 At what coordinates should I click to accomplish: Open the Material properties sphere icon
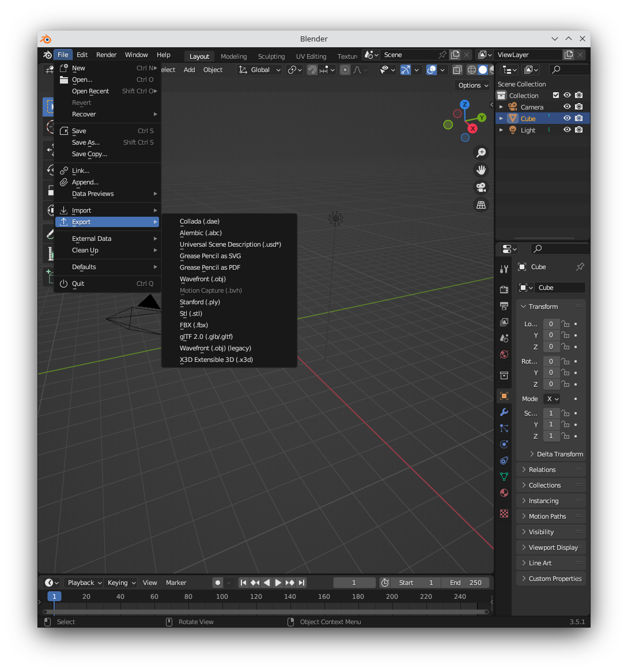504,491
